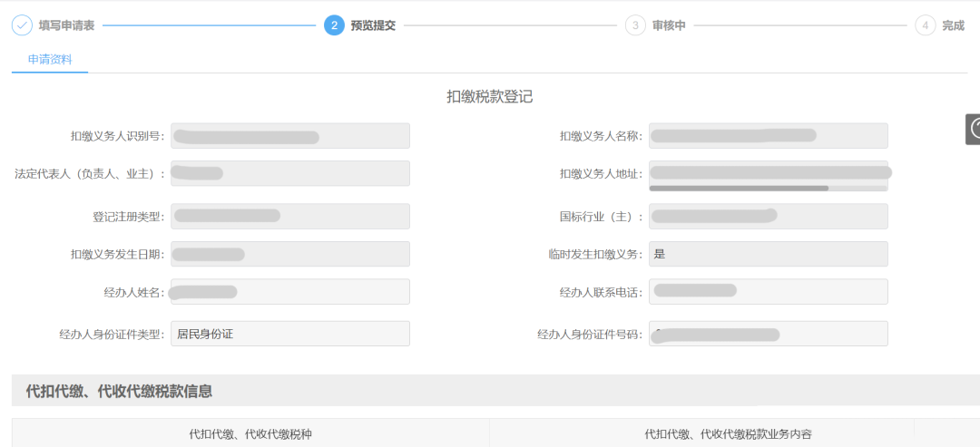Viewport: 980px width, 447px height.
Task: Click the 扣缴义务人名称 field
Action: 768,136
